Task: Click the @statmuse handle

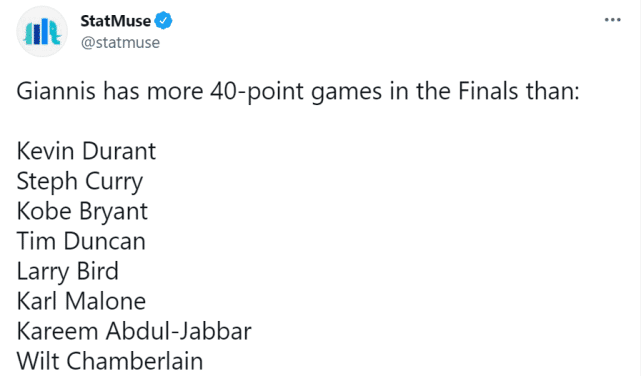Action: [120, 43]
